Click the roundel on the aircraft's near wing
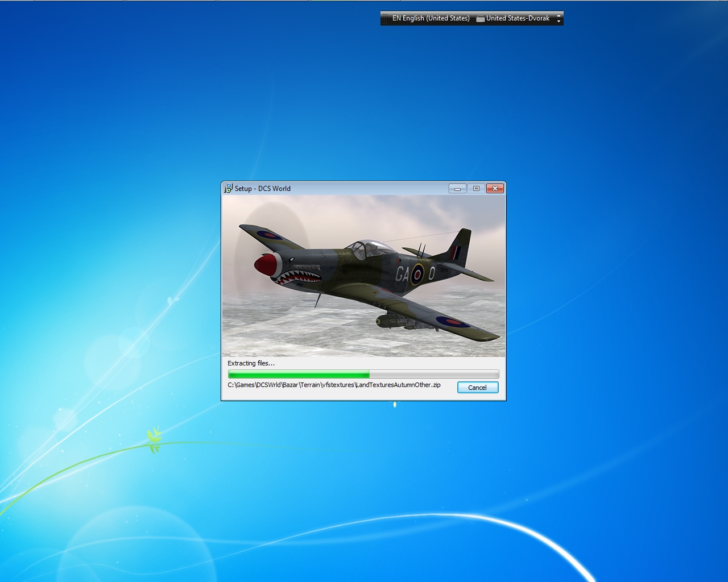This screenshot has height=582, width=728. (x=453, y=322)
